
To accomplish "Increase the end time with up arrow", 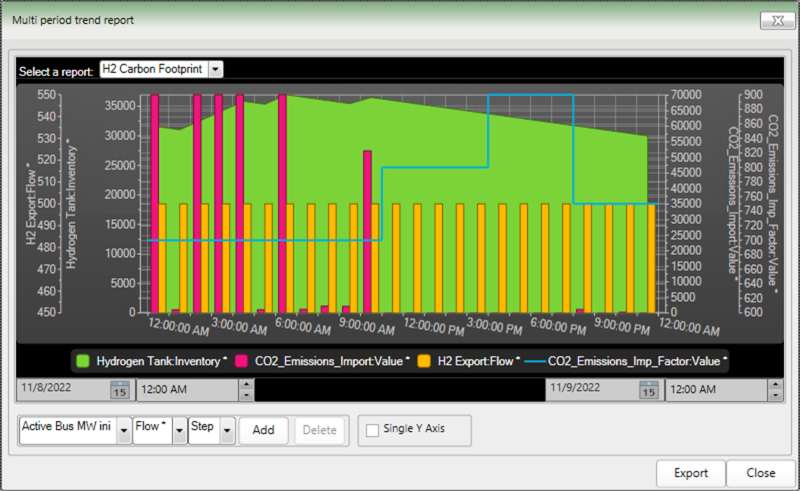I will tap(776, 384).
